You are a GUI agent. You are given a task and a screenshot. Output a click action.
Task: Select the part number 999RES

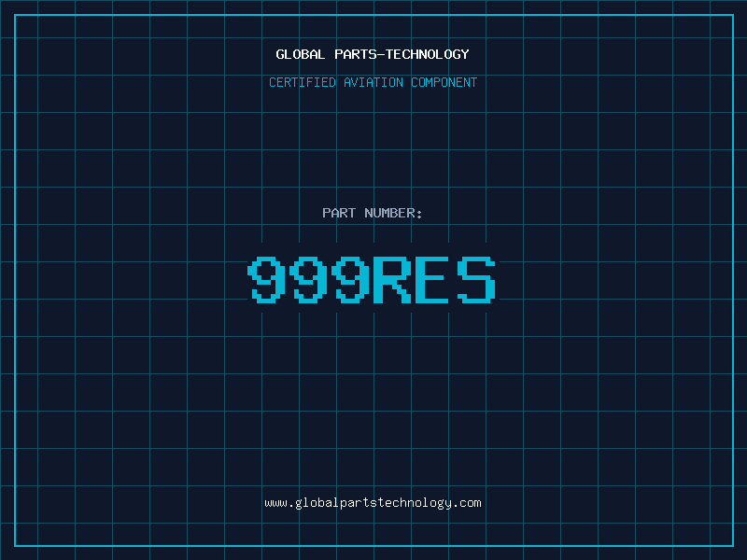click(372, 280)
